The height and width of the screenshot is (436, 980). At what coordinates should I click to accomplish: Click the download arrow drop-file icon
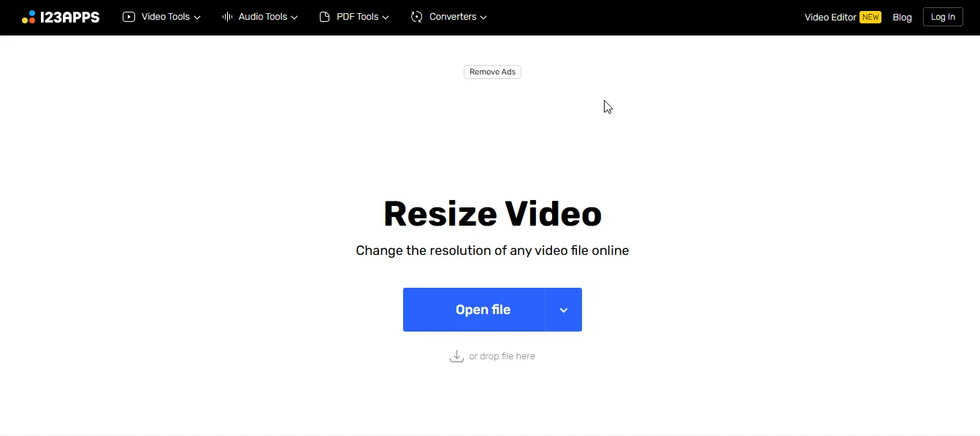456,355
